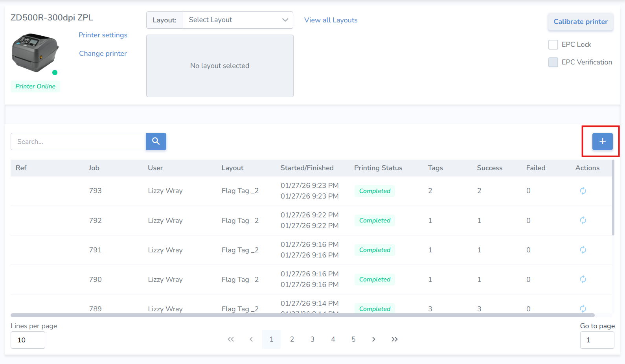Enable the EPC Lock checkbox
The height and width of the screenshot is (364, 625).
click(x=553, y=44)
